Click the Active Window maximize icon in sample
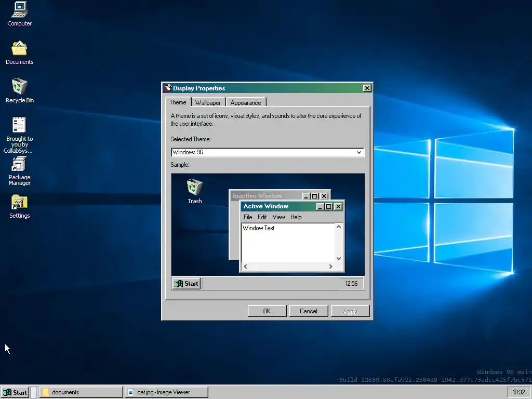 pyautogui.click(x=328, y=207)
